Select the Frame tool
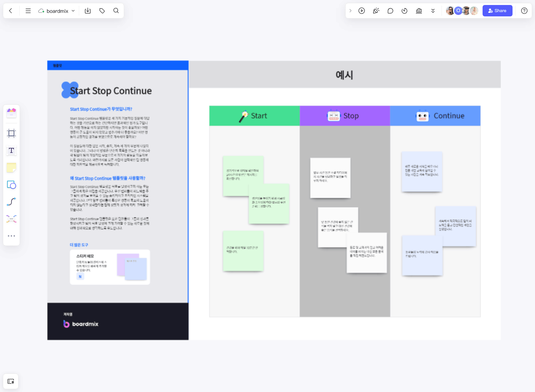Viewport: 535px width, 392px height. tap(11, 133)
